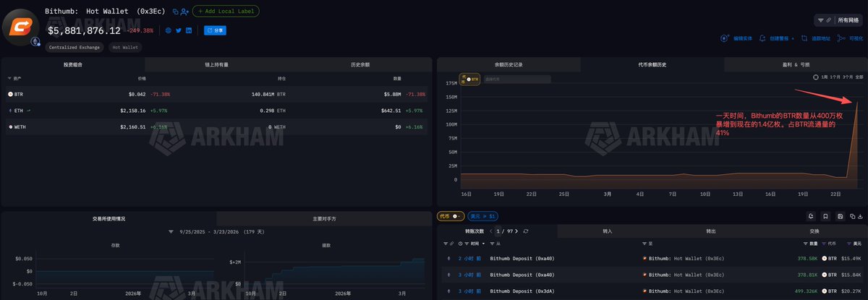
Task: Select the 1个月 chart range
Action: pyautogui.click(x=835, y=76)
